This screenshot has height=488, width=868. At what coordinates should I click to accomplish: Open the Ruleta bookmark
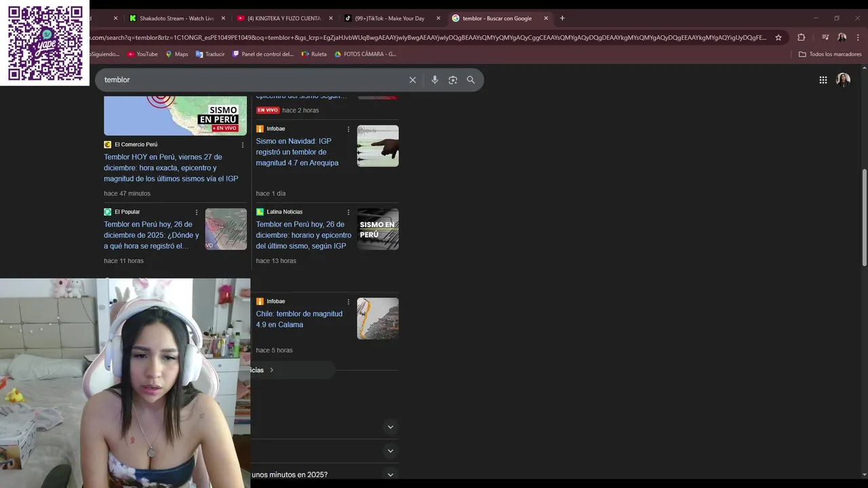click(314, 54)
